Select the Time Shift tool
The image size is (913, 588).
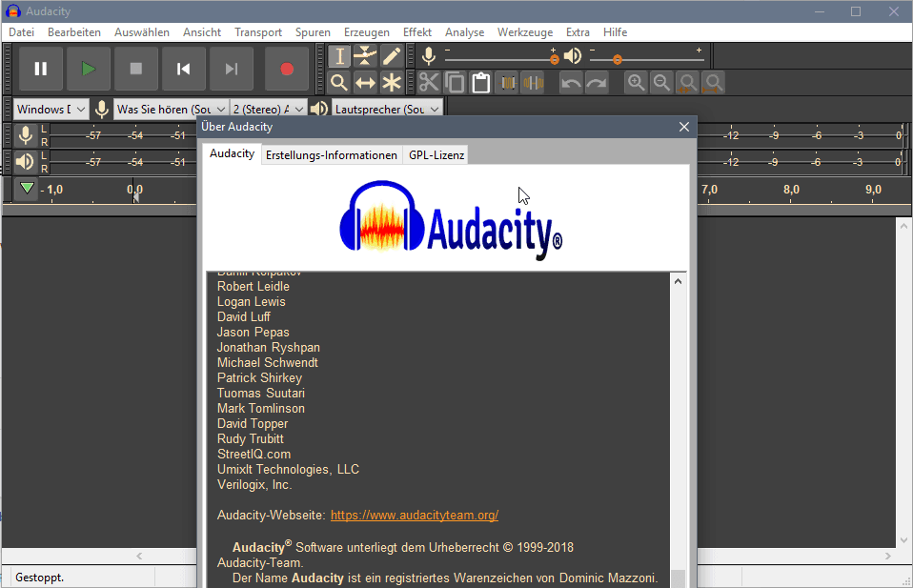[365, 83]
